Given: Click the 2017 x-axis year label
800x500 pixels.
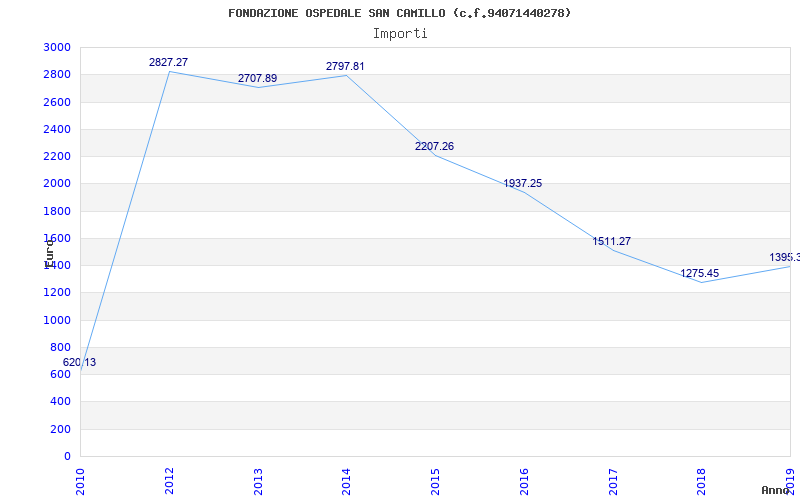Looking at the screenshot, I should tap(612, 481).
